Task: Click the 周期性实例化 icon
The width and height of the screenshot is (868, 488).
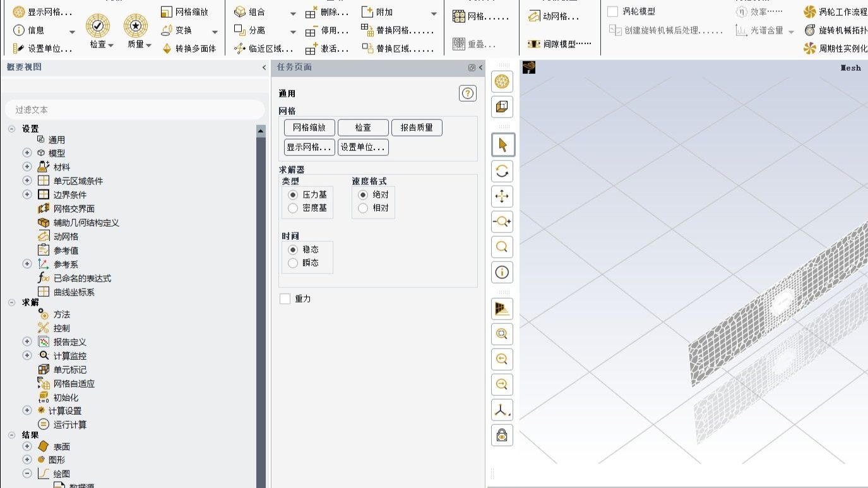Action: point(810,49)
